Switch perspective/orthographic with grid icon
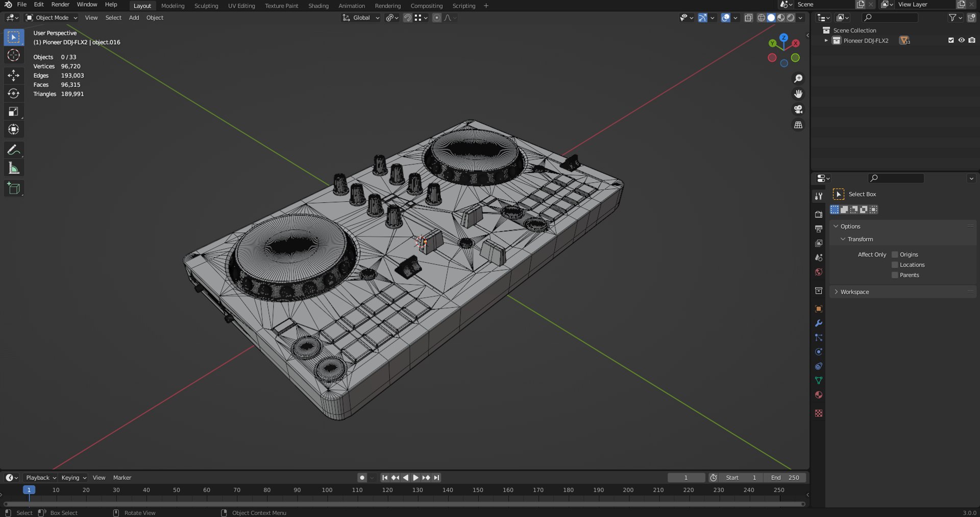Image resolution: width=980 pixels, height=517 pixels. 798,125
